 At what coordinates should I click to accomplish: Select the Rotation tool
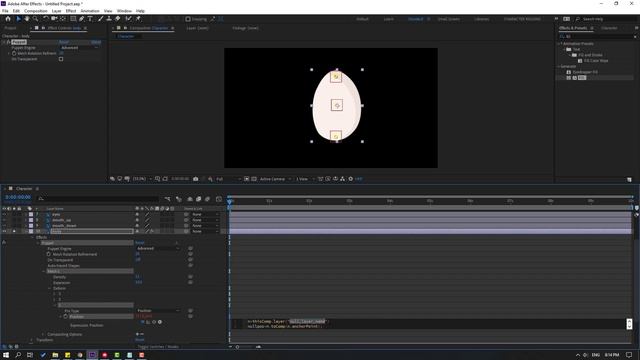46,19
